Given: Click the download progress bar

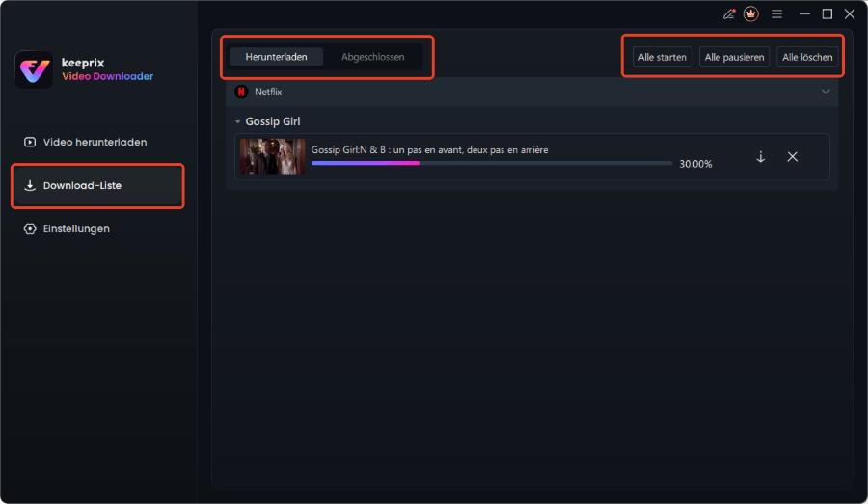Looking at the screenshot, I should [492, 163].
